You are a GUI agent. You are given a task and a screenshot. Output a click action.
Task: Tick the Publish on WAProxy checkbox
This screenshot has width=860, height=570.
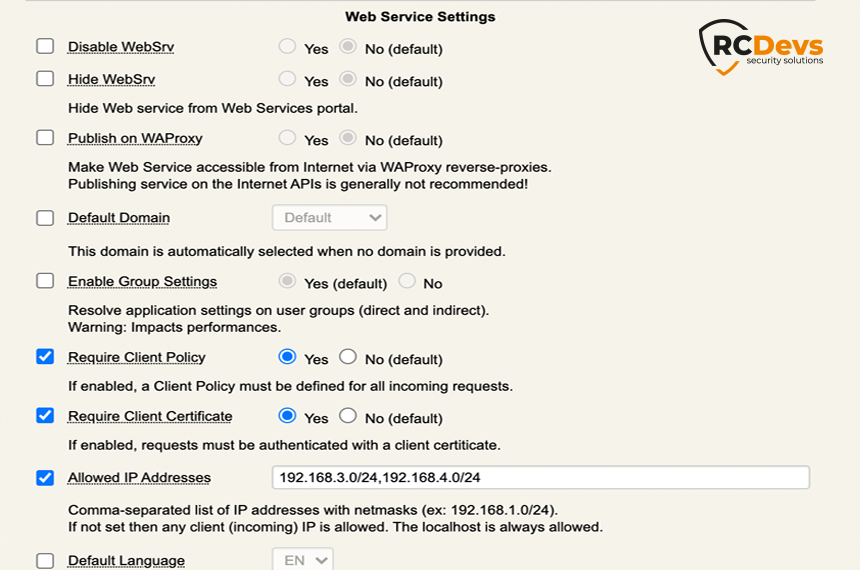[45, 138]
